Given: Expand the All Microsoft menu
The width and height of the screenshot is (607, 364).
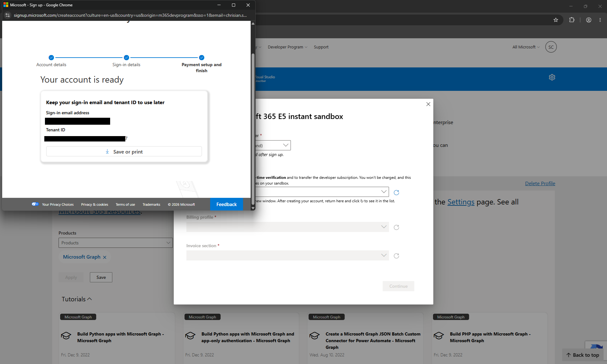Looking at the screenshot, I should [x=526, y=47].
